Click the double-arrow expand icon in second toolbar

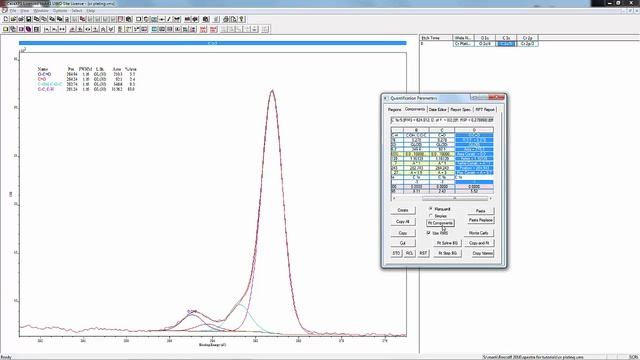pos(62,29)
